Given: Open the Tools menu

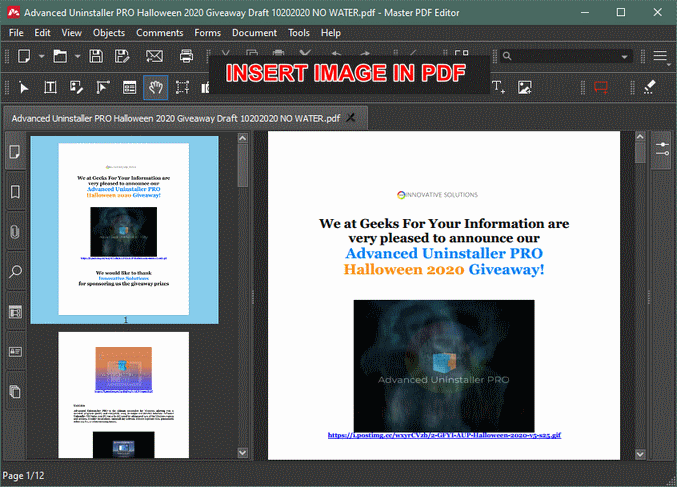Looking at the screenshot, I should [299, 33].
